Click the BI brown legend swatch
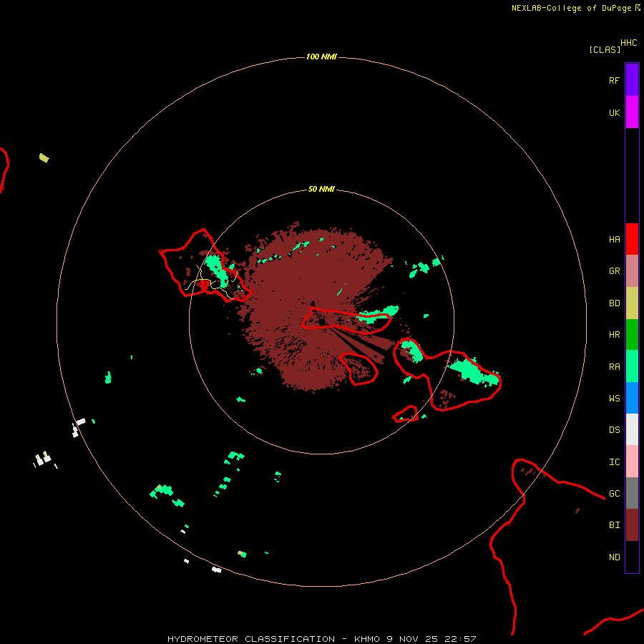Viewport: 644px width, 644px height. pyautogui.click(x=632, y=525)
